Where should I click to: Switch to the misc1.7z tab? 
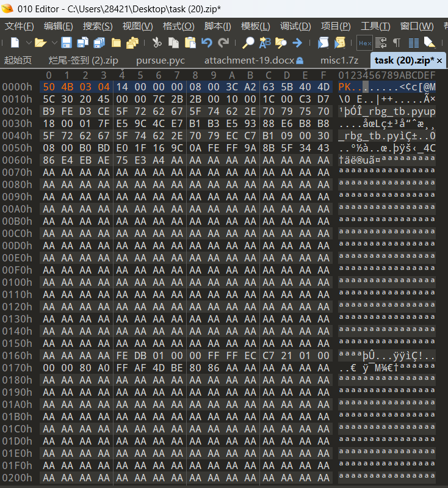point(339,60)
